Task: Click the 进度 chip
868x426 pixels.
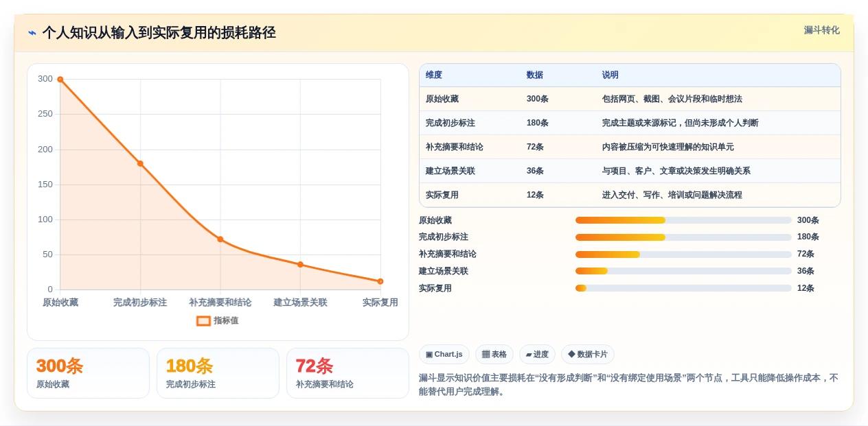Action: 537,354
